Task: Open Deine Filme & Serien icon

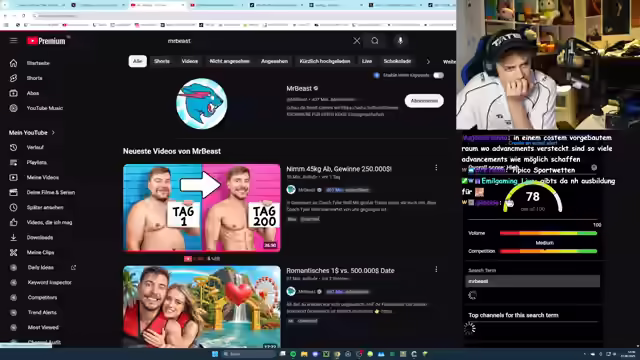Action: 13,192
